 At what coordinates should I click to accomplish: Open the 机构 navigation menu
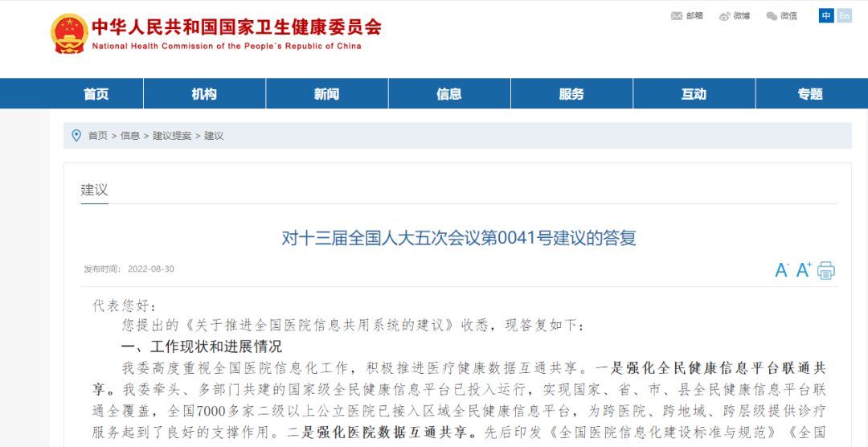204,93
